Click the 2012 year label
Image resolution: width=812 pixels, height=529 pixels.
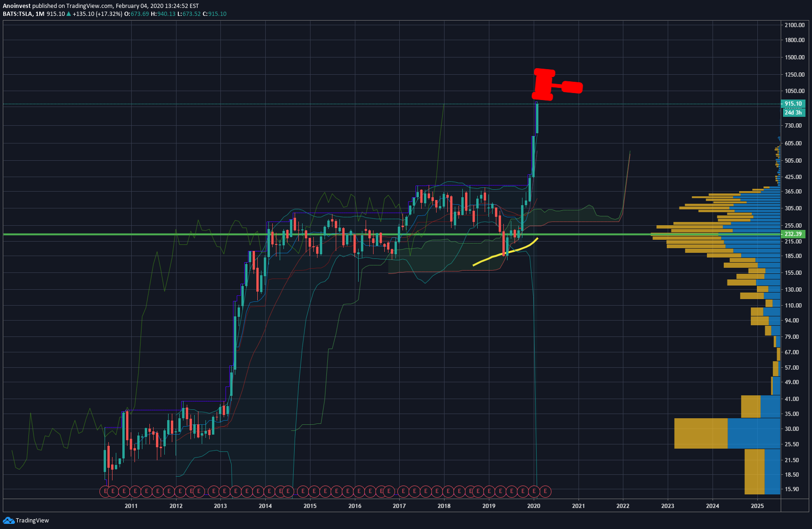point(176,506)
